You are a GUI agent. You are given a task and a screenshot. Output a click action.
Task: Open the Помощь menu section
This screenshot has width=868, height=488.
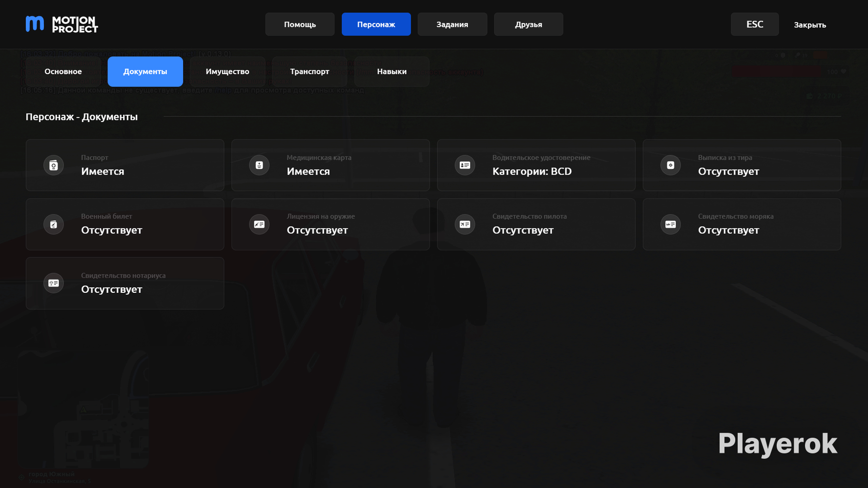(300, 24)
